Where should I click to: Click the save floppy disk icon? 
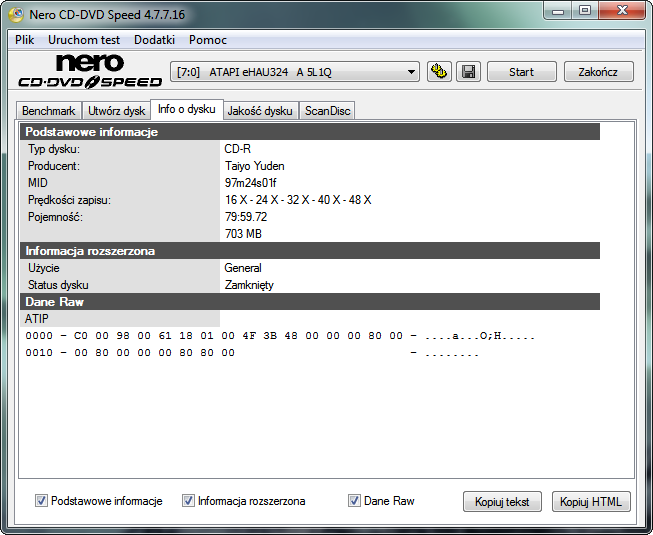tap(469, 72)
